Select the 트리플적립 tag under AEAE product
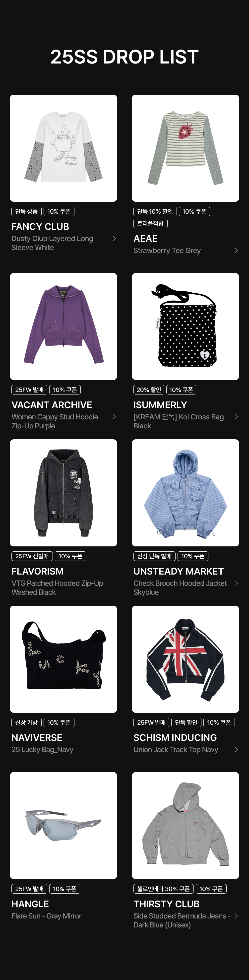Image resolution: width=249 pixels, height=980 pixels. (151, 223)
